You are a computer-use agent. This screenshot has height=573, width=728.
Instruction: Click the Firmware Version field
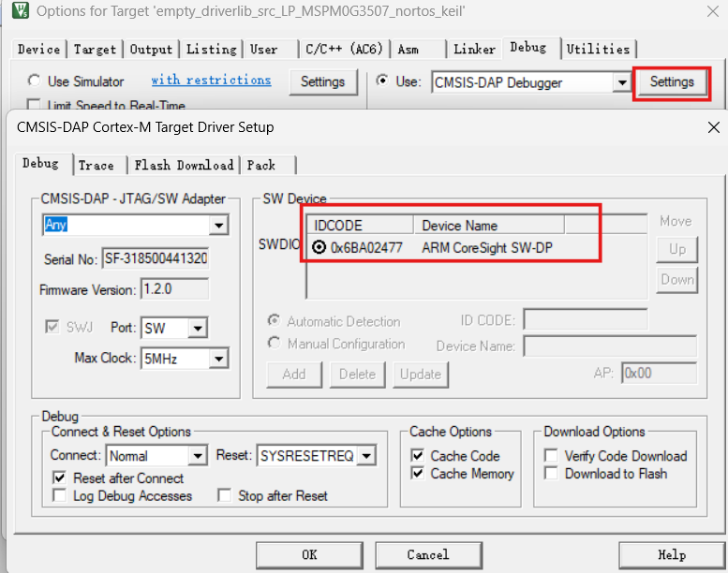pos(174,289)
